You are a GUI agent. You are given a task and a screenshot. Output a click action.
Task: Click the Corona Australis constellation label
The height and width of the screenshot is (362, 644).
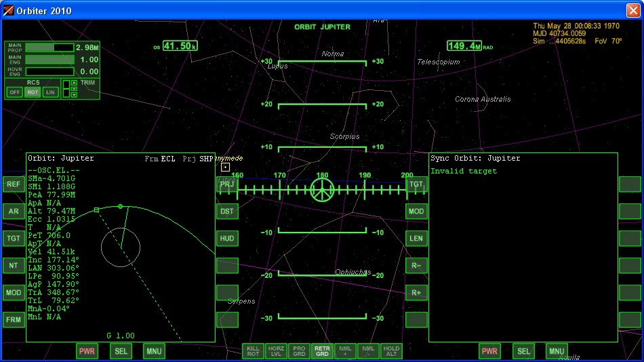pyautogui.click(x=483, y=99)
